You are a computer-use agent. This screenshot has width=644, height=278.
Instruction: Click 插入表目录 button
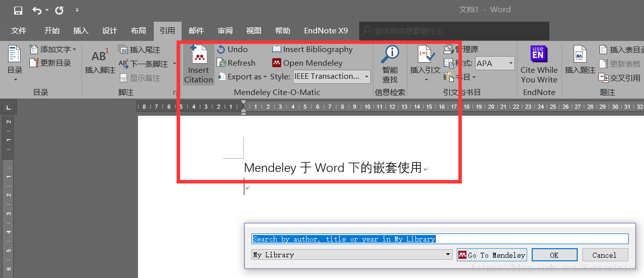coord(621,50)
